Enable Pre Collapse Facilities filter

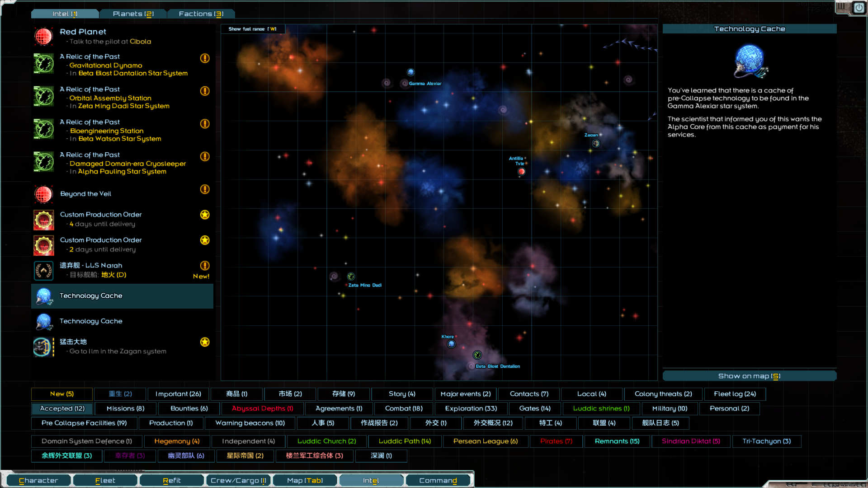84,423
